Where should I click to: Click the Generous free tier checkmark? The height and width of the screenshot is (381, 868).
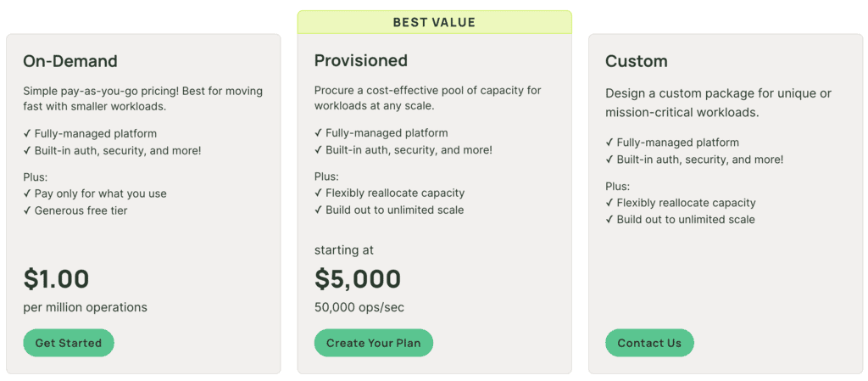(27, 210)
